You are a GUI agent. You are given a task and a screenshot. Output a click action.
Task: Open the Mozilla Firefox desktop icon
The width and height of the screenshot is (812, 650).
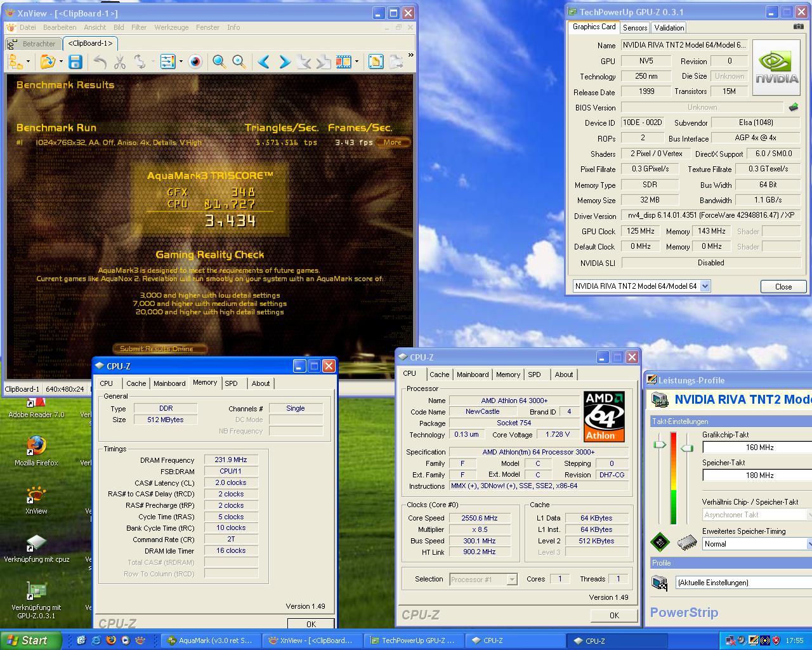point(36,451)
